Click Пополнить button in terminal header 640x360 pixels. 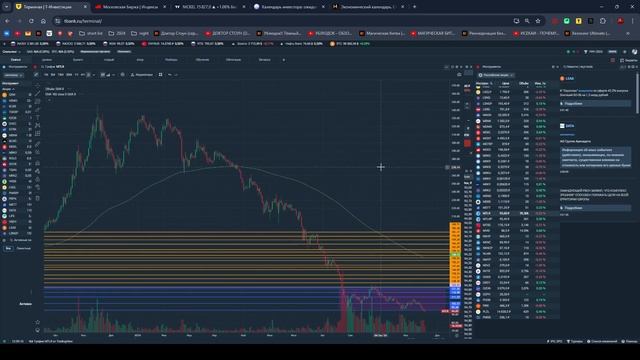click(x=124, y=52)
